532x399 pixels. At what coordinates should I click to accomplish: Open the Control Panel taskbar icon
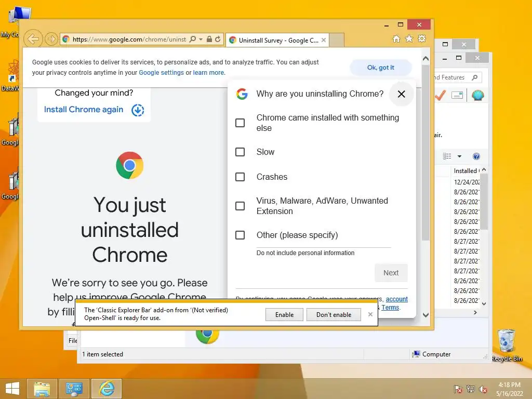tap(74, 389)
